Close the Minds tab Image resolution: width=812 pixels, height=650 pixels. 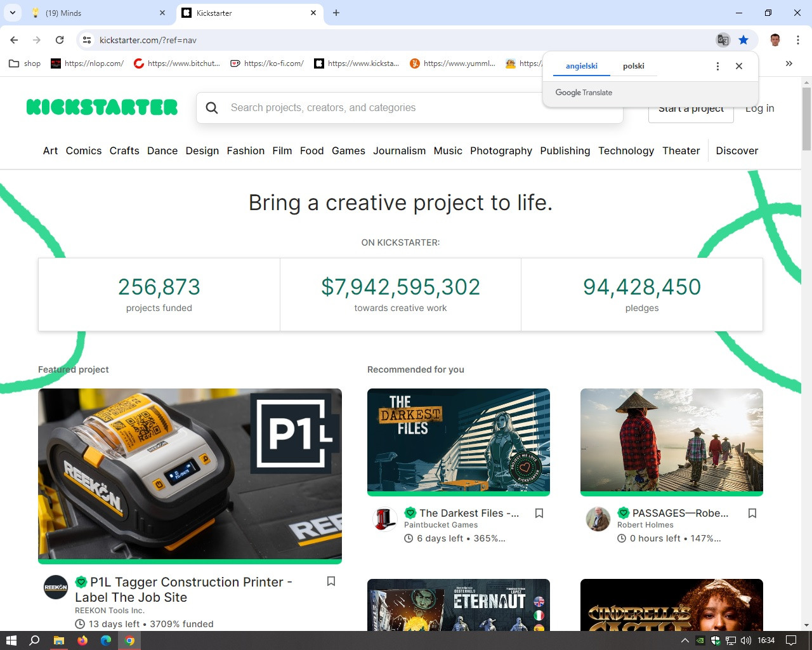coord(162,13)
